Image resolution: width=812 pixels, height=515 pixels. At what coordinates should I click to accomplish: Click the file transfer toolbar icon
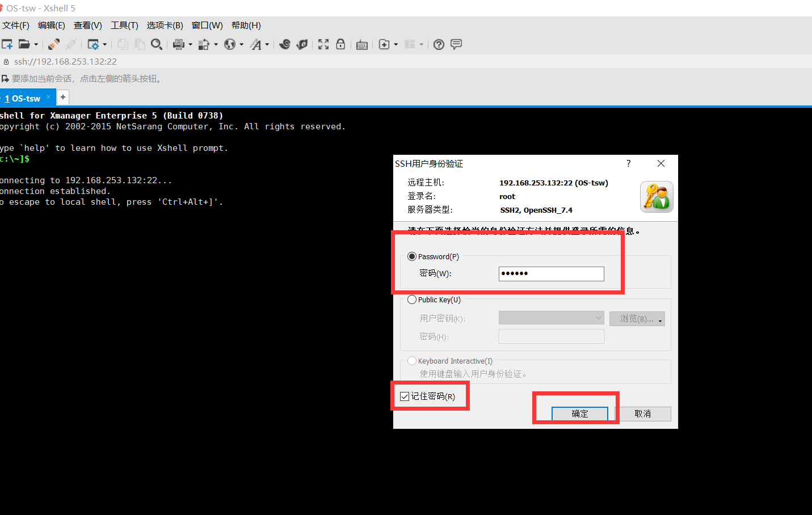204,44
